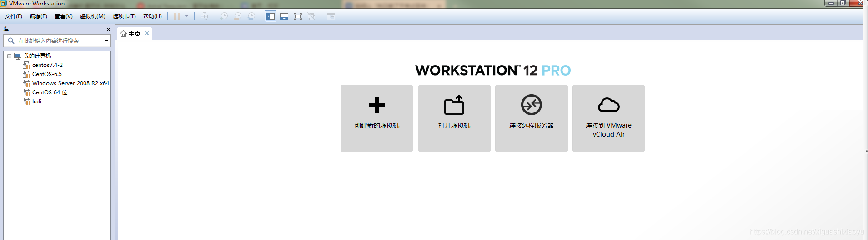Collapse the 我的计算机 tree node
This screenshot has height=240, width=868.
point(9,56)
